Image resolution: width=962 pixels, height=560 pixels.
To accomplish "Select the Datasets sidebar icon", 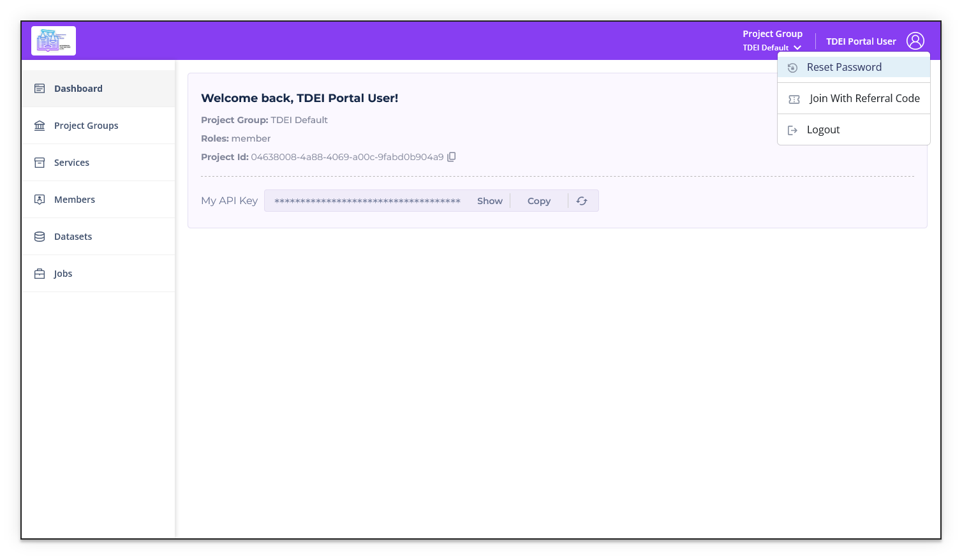I will [39, 236].
